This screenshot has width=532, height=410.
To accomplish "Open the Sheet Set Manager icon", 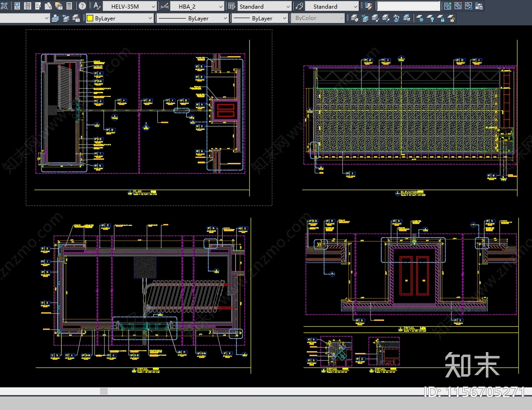I will 48,6.
